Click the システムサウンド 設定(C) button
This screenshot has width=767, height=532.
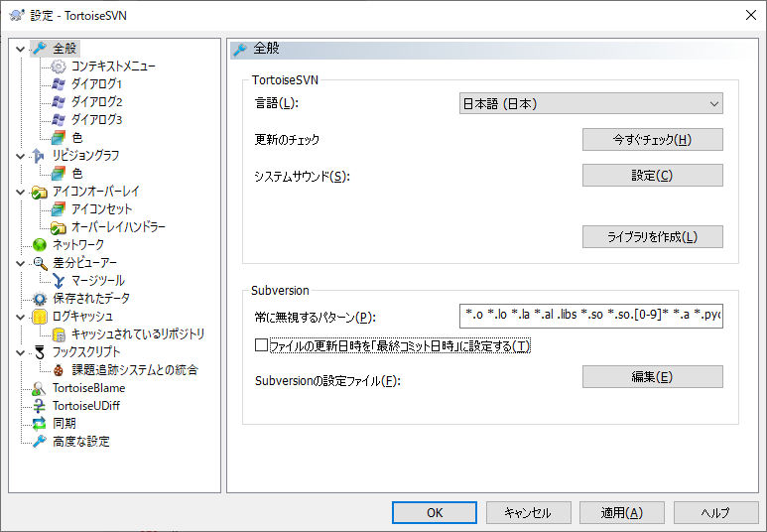[x=653, y=176]
